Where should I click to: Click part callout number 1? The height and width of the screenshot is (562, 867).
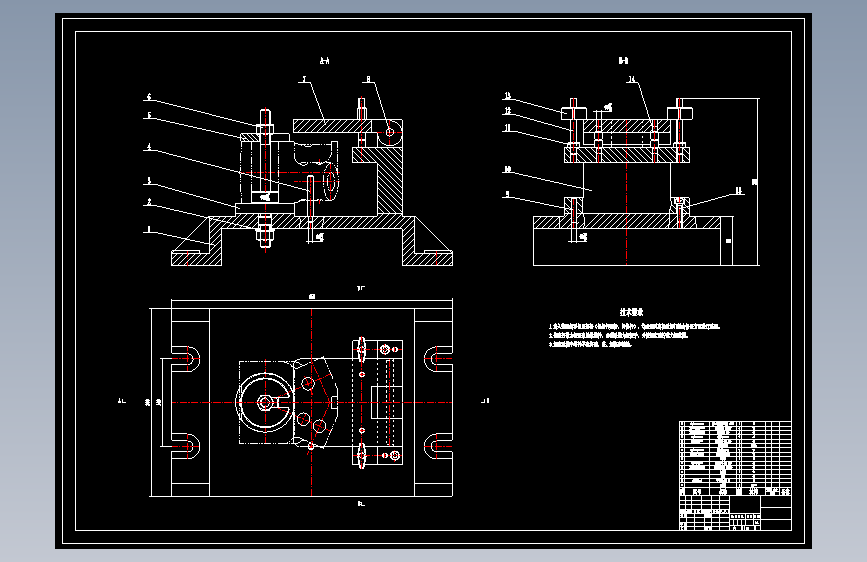(x=148, y=229)
